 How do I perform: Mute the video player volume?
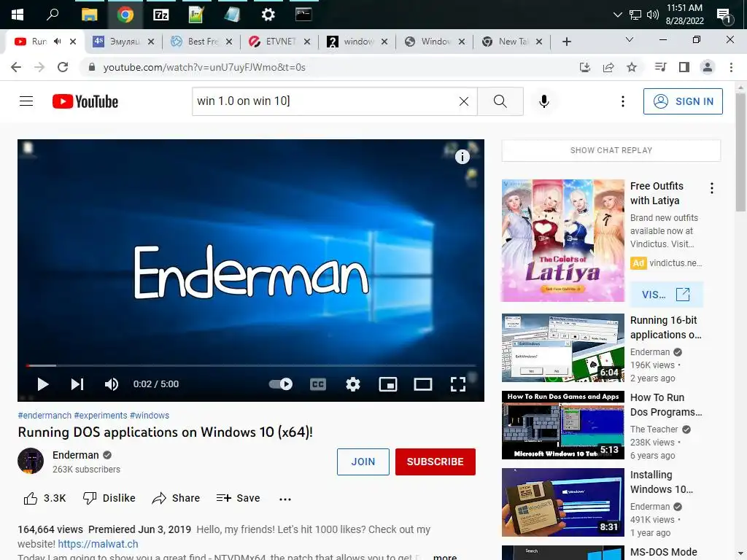pyautogui.click(x=112, y=384)
